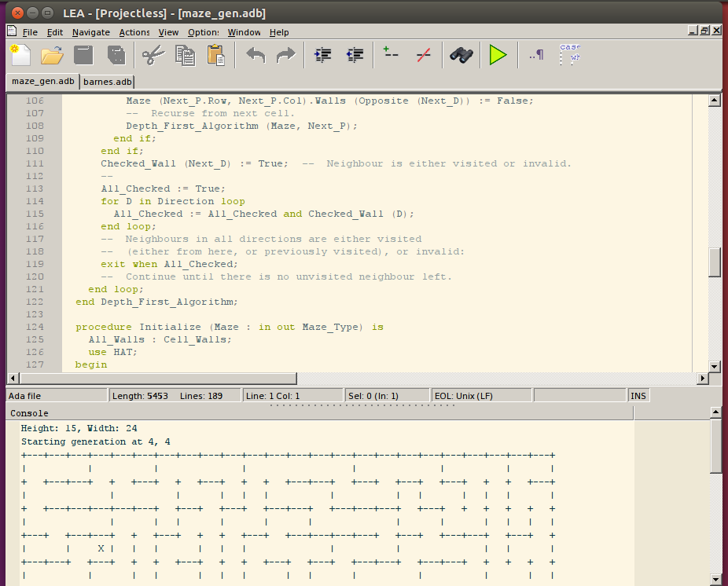
Task: Click 'Sel: 0 (ln: 1)' status field
Action: click(x=388, y=396)
